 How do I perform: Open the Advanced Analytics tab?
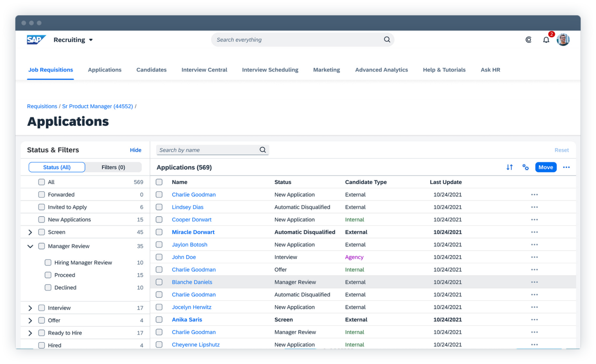[382, 70]
